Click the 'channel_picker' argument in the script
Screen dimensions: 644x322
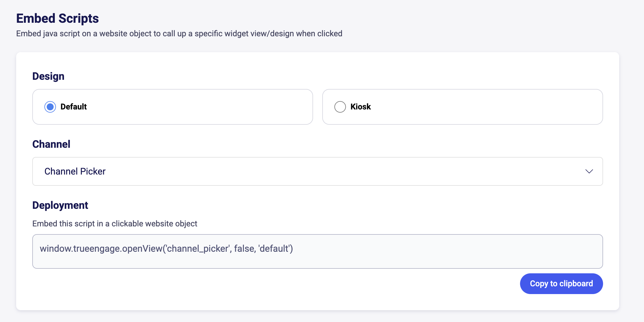coord(198,249)
